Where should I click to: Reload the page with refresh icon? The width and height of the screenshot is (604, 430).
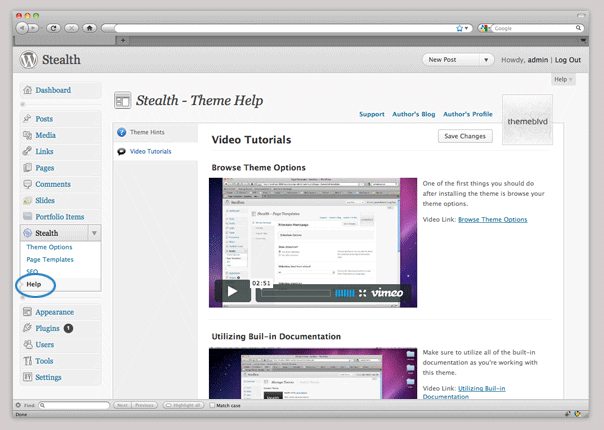click(53, 28)
